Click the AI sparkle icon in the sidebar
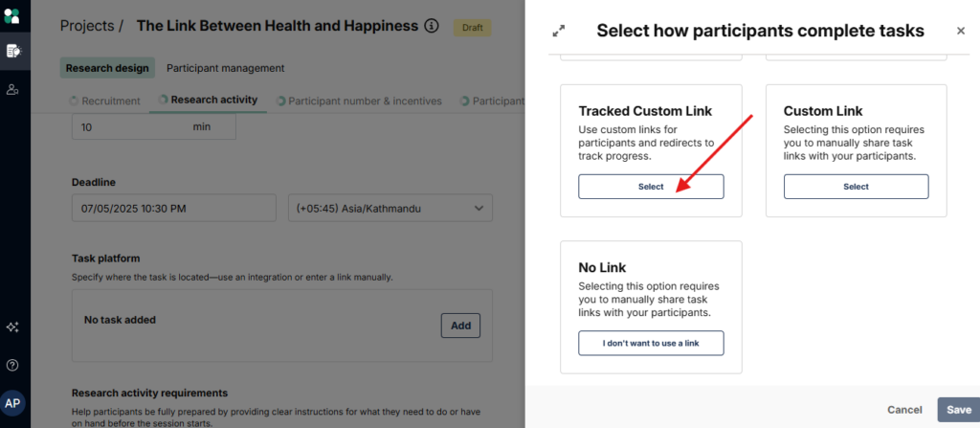The height and width of the screenshot is (428, 980). click(11, 327)
